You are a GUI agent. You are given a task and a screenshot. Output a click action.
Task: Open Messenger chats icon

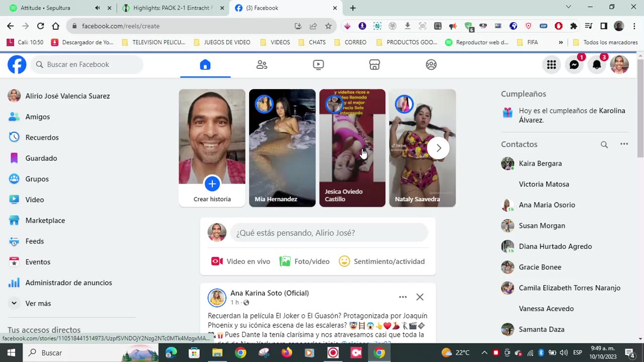tap(574, 64)
